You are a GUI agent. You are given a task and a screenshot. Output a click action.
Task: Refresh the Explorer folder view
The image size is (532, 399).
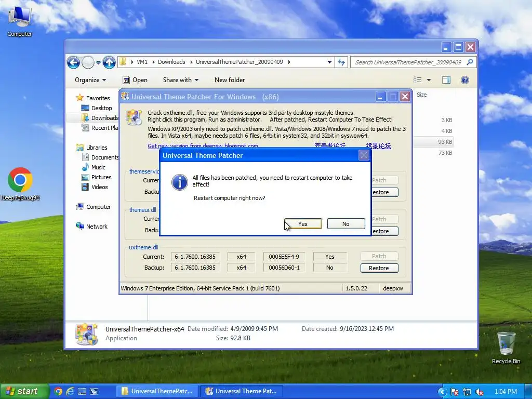click(341, 62)
